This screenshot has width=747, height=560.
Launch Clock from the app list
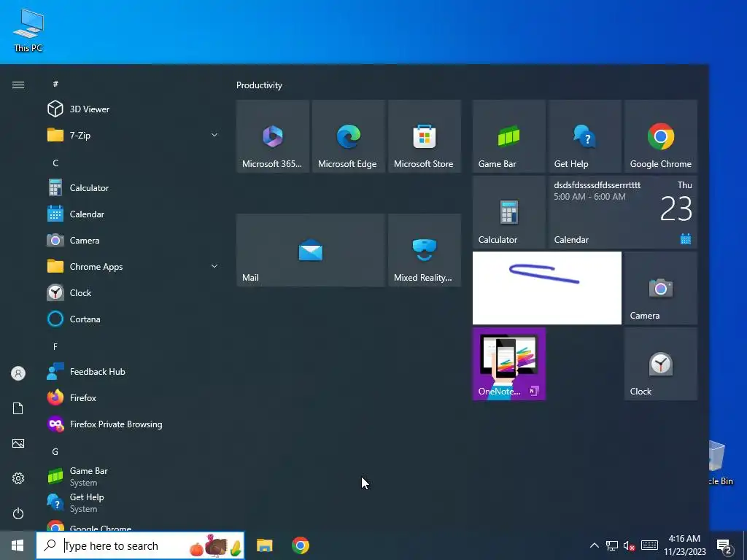click(x=133, y=293)
